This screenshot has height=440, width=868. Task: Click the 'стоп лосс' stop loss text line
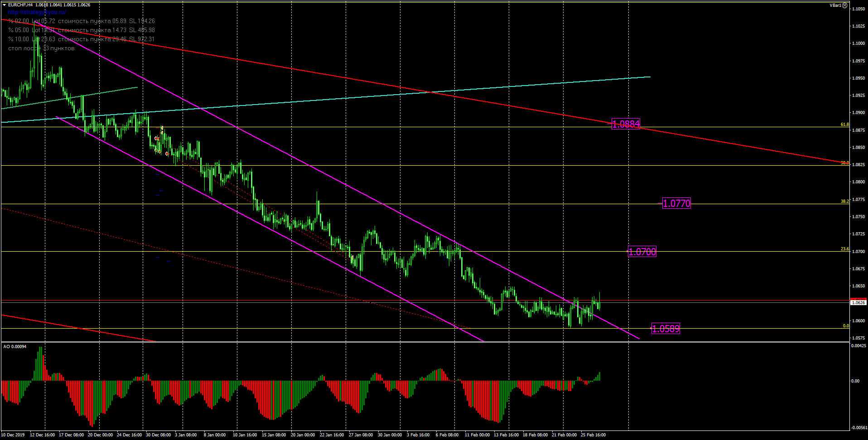[x=41, y=48]
